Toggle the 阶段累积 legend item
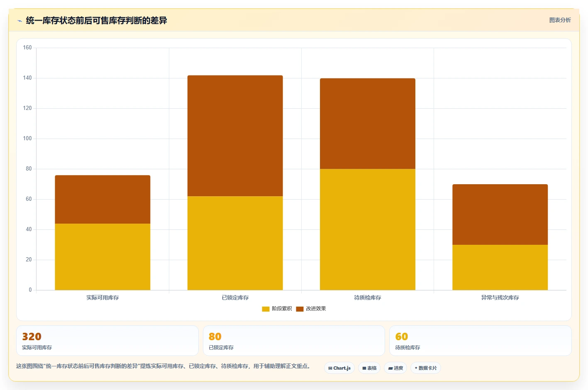Screen dimensions: 588x390 [277, 309]
